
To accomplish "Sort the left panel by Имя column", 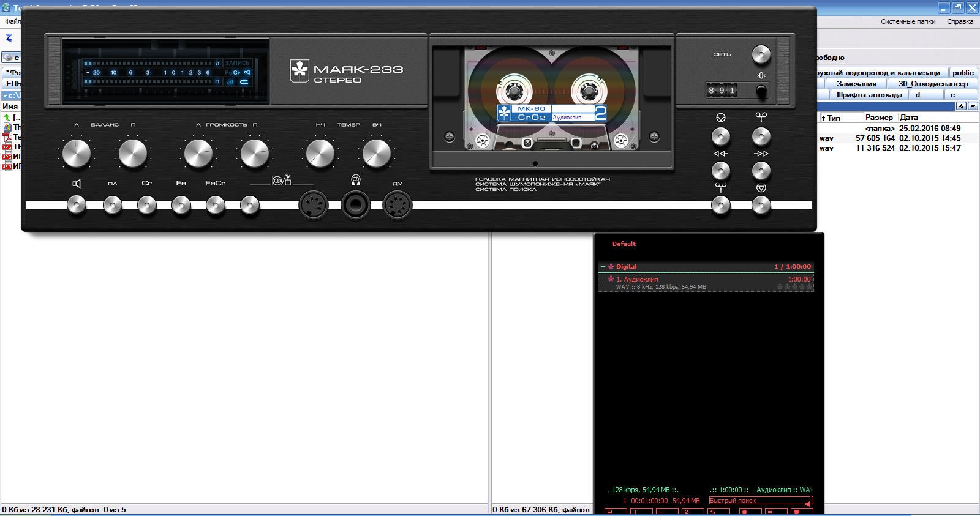I will (10, 107).
